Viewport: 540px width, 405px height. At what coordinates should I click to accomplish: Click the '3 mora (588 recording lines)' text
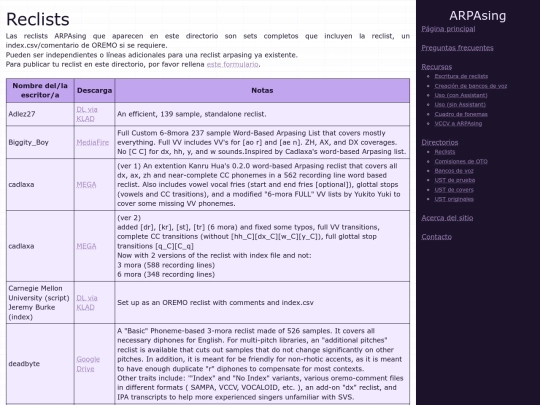click(166, 265)
